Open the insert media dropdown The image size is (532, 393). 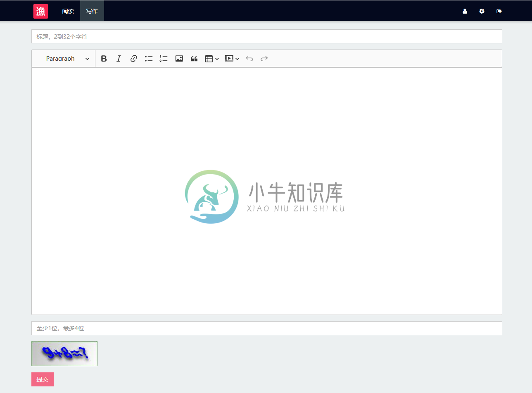pos(232,59)
